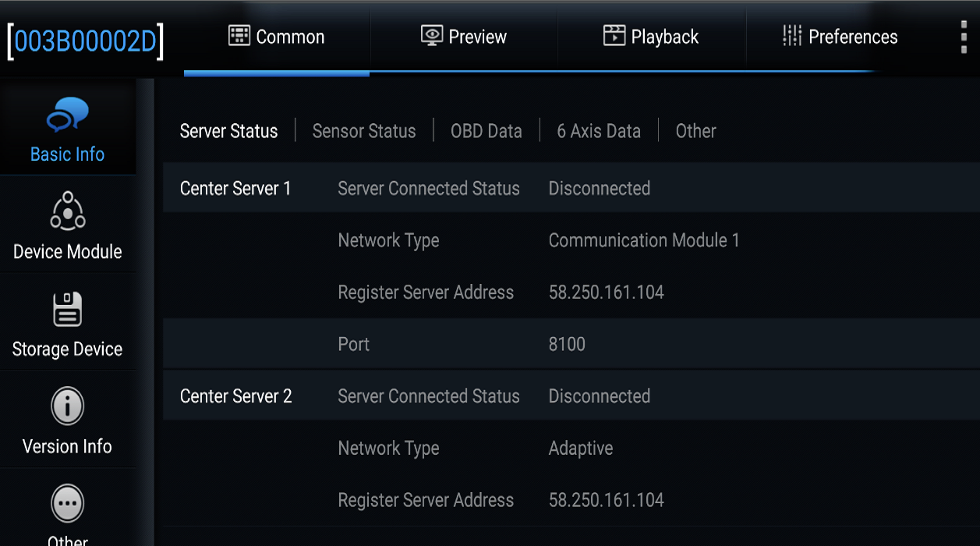Open the 6 Axis Data tab

pyautogui.click(x=599, y=131)
